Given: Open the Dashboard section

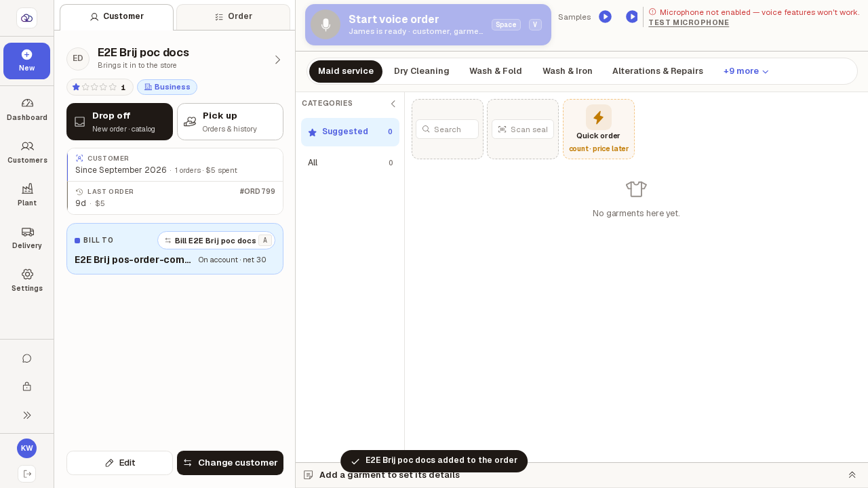Looking at the screenshot, I should (27, 109).
